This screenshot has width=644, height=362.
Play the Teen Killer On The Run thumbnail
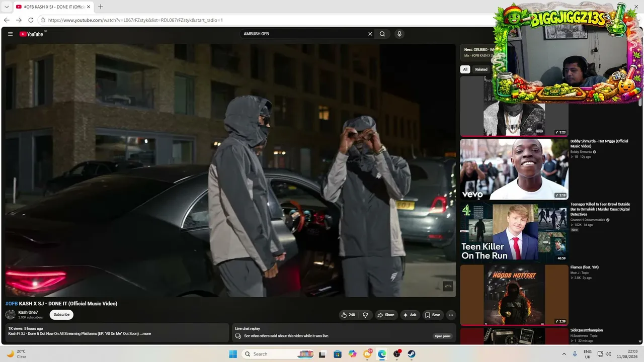514,232
